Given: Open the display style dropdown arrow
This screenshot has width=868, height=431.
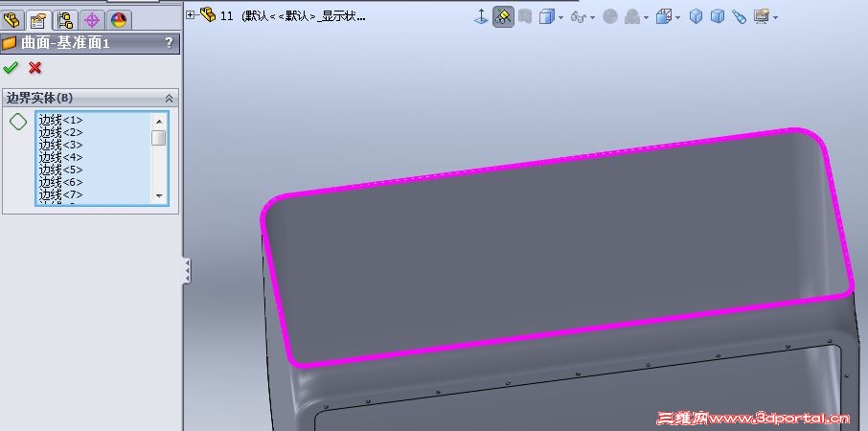Looking at the screenshot, I should 560,17.
